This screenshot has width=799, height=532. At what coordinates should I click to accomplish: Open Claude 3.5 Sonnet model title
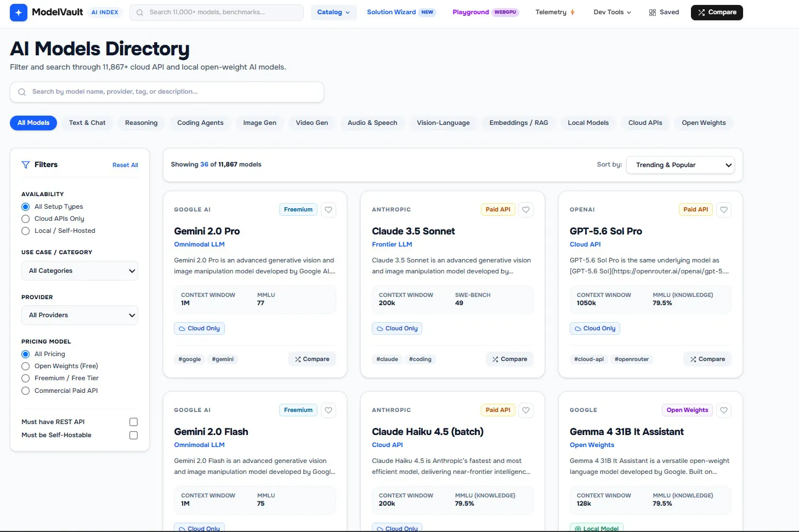tap(413, 231)
